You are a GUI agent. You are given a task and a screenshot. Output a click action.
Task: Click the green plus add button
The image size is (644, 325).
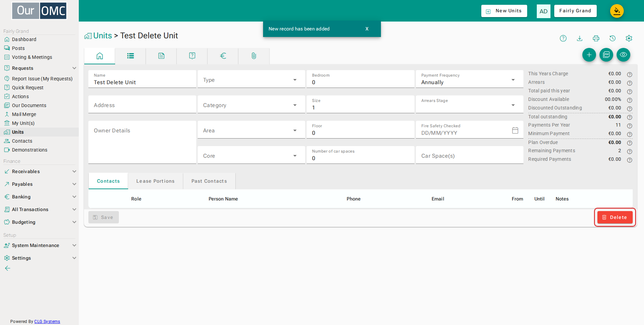click(x=589, y=55)
